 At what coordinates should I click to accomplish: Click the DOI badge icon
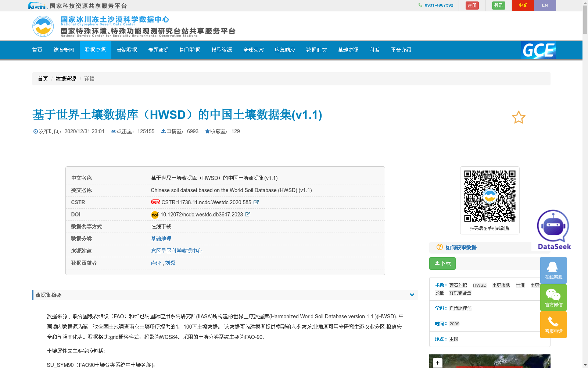155,215
